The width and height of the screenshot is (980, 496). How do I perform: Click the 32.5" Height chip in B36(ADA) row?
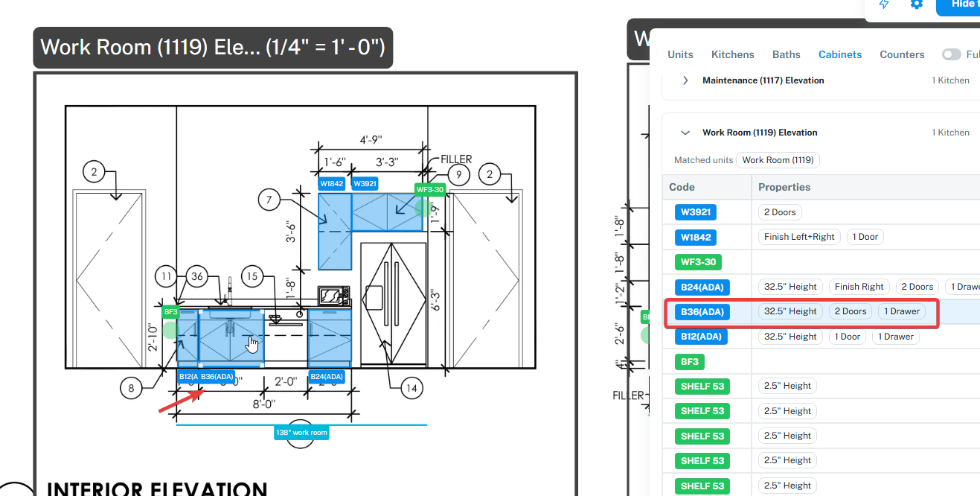[790, 311]
